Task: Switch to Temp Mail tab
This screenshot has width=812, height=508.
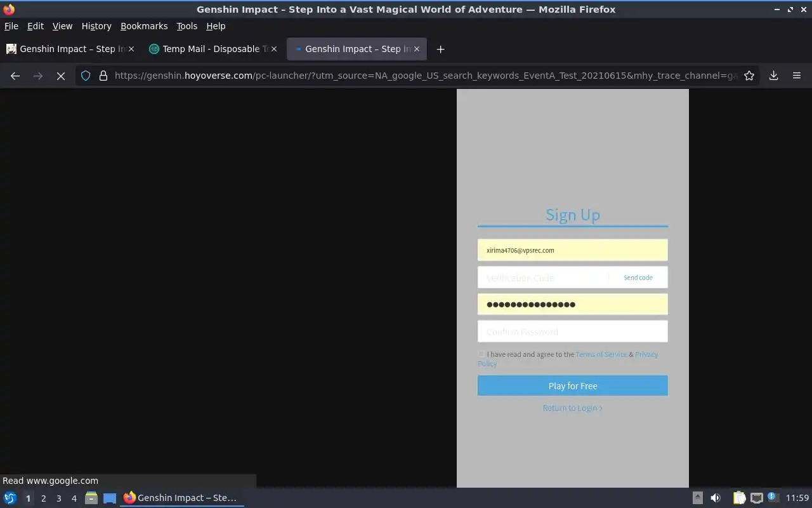Action: tap(213, 49)
